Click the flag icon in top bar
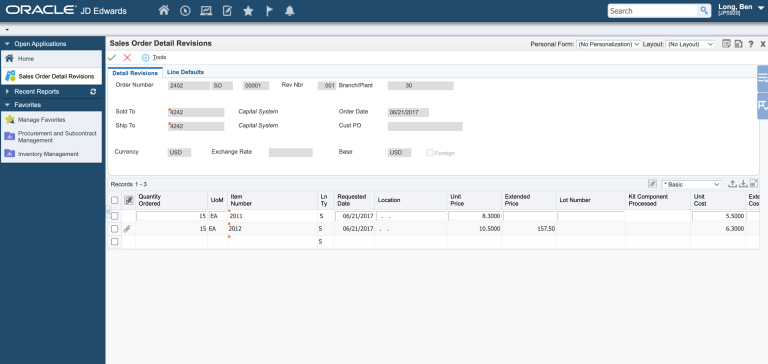 click(269, 10)
